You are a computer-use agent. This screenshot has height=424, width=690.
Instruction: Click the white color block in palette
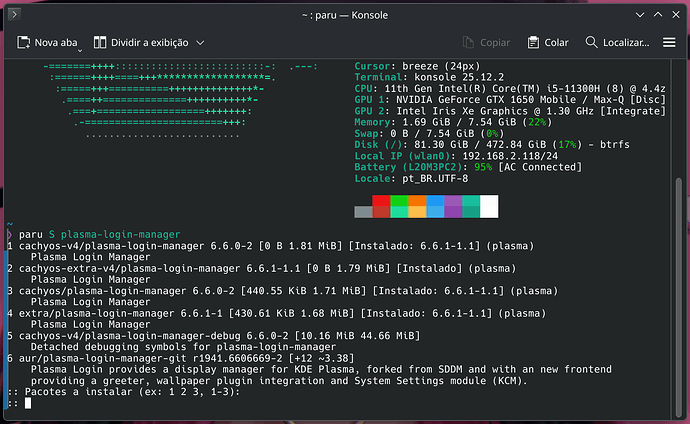click(x=489, y=206)
